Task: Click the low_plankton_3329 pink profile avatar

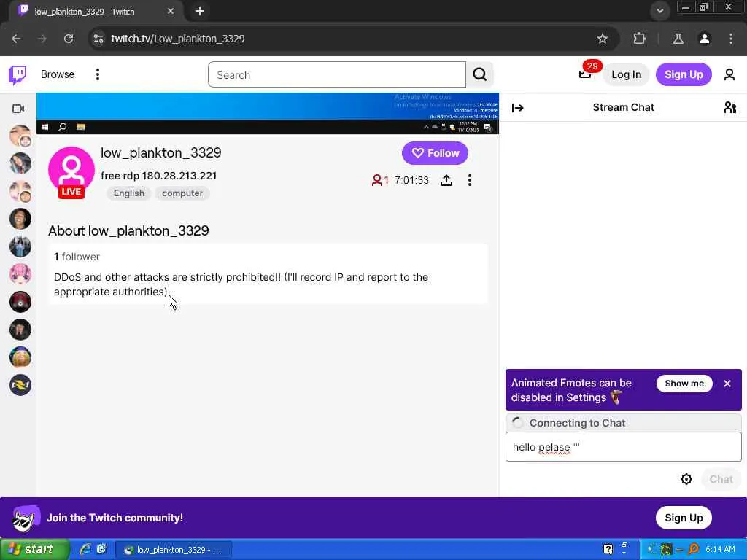Action: [x=71, y=171]
